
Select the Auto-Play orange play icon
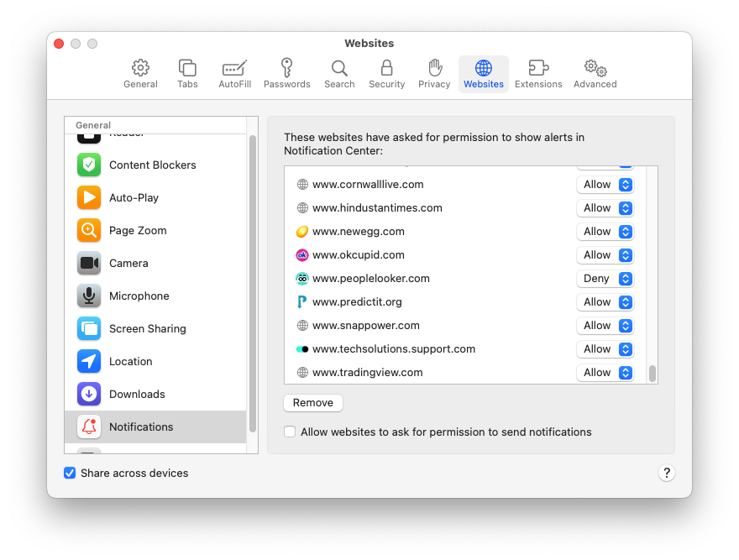point(89,197)
